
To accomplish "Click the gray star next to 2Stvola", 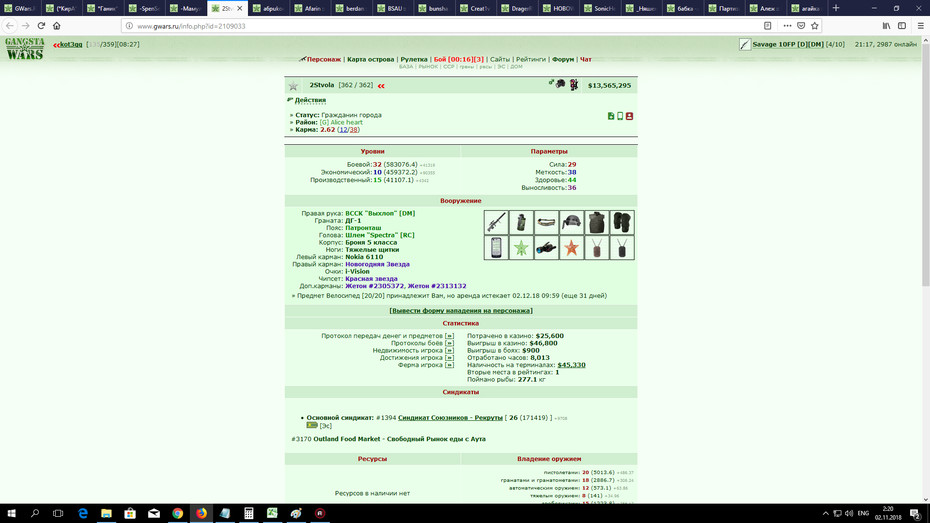I will (x=293, y=86).
